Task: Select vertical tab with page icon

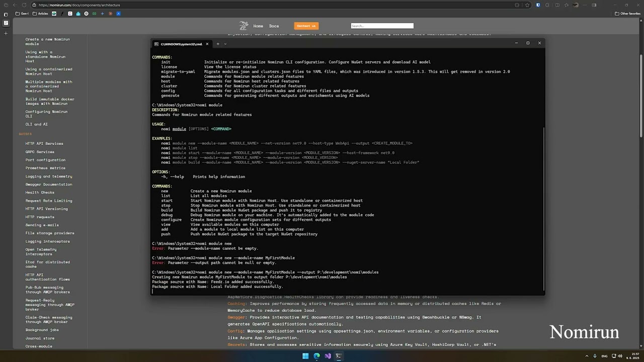Action: (x=6, y=23)
